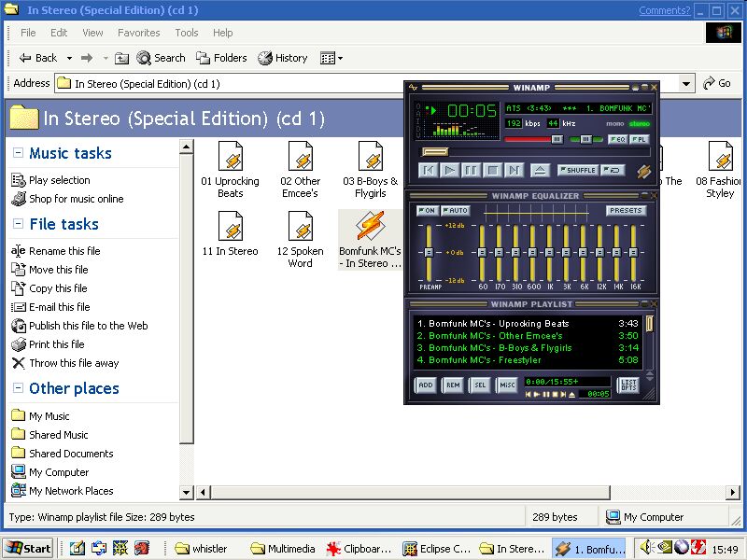The width and height of the screenshot is (747, 560).
Task: Click the REM button to remove playlist items
Action: (x=451, y=384)
